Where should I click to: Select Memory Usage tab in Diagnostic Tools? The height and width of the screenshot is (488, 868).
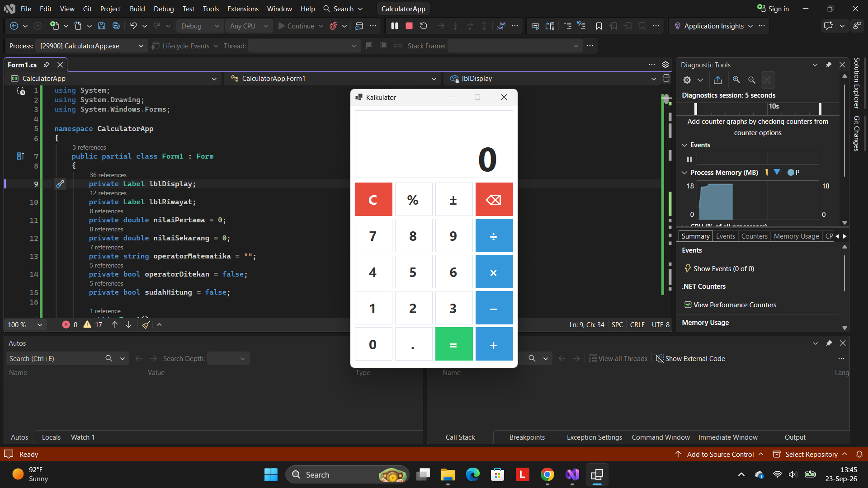pyautogui.click(x=796, y=236)
